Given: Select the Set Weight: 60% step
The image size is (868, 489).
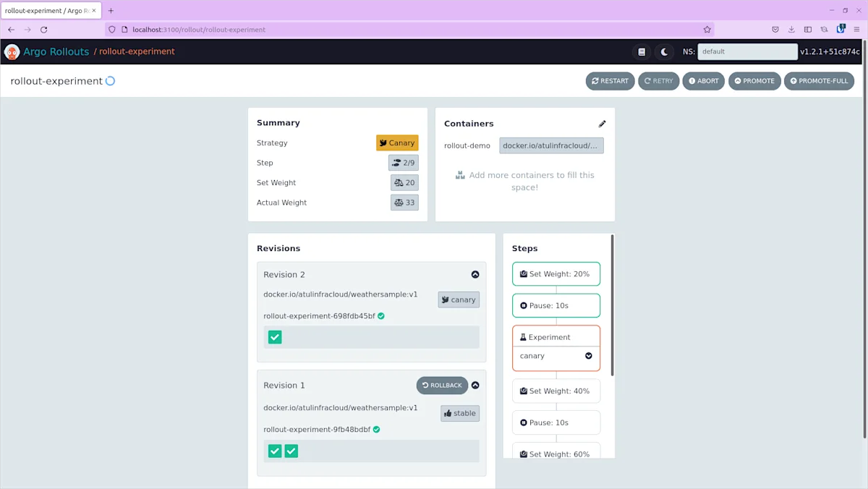Looking at the screenshot, I should [556, 451].
